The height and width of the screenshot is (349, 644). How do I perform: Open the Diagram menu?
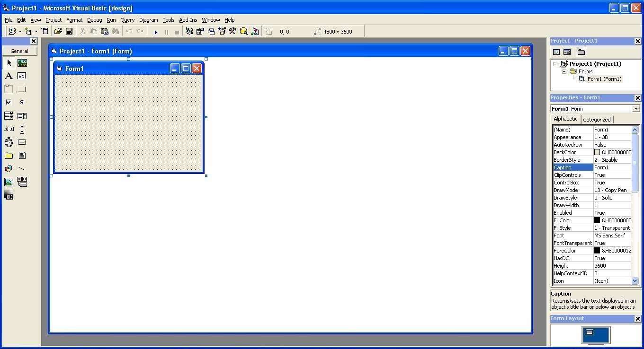coord(148,20)
